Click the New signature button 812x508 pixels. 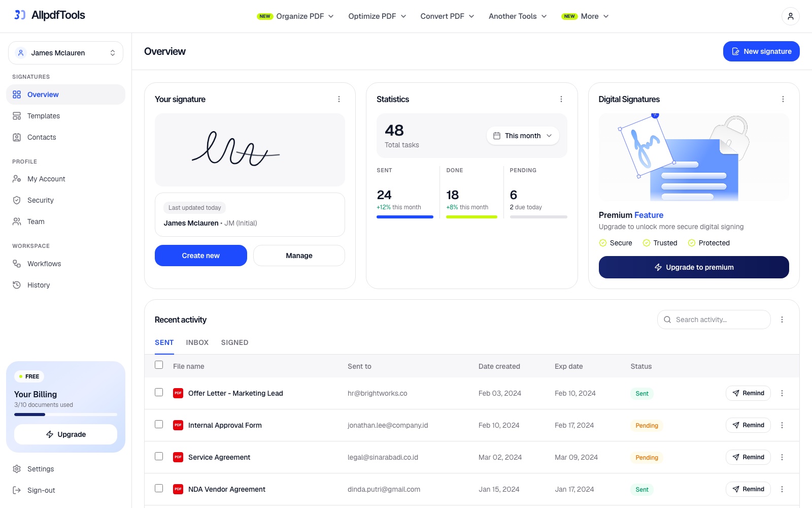(761, 51)
